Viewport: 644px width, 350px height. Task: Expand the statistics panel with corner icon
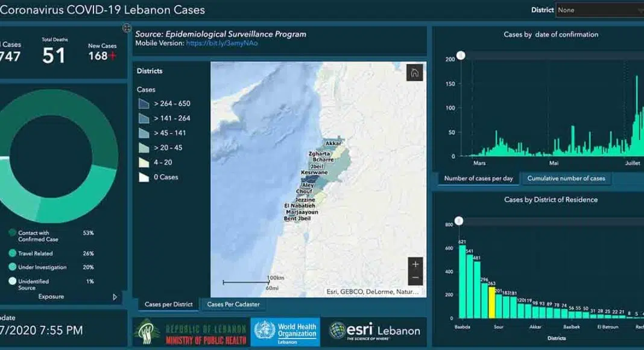[127, 28]
